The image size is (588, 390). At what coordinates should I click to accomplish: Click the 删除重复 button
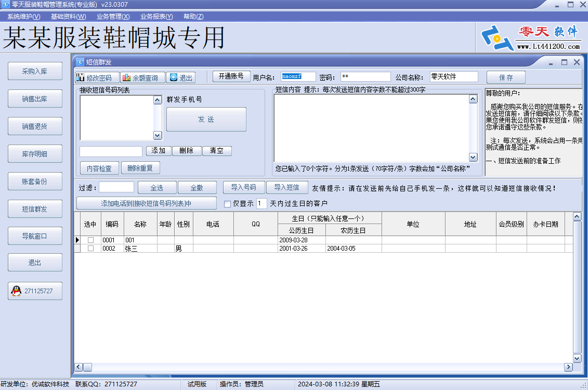click(140, 168)
